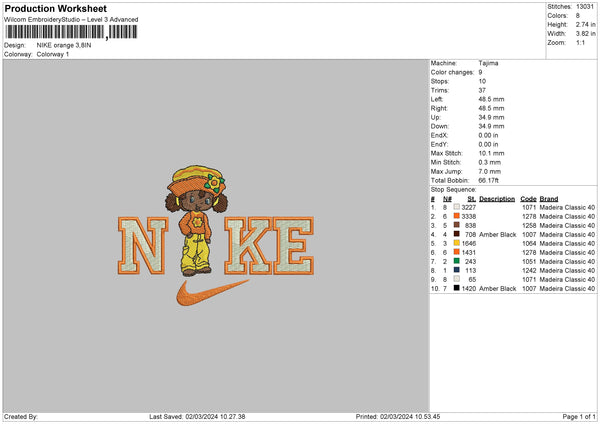Image resolution: width=600 pixels, height=424 pixels.
Task: Select the 'Color changes:' label
Action: (453, 72)
